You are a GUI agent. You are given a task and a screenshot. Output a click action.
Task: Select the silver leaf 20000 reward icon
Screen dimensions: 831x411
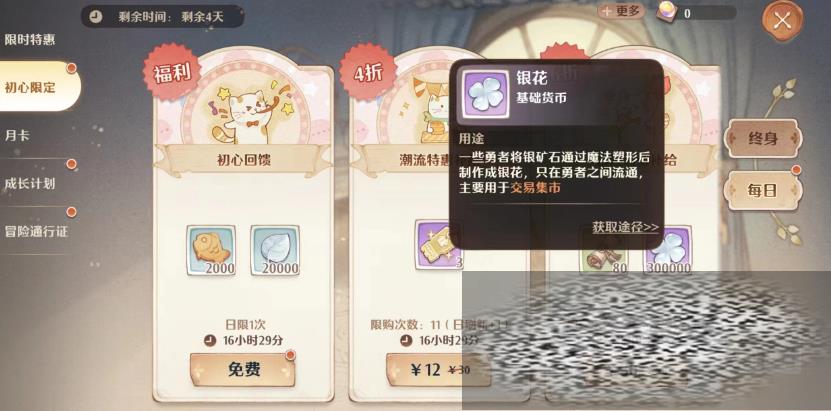coord(275,250)
